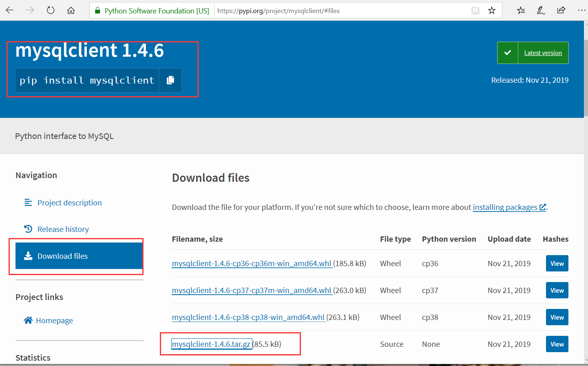
Task: Open the Project description tab
Action: (x=69, y=203)
